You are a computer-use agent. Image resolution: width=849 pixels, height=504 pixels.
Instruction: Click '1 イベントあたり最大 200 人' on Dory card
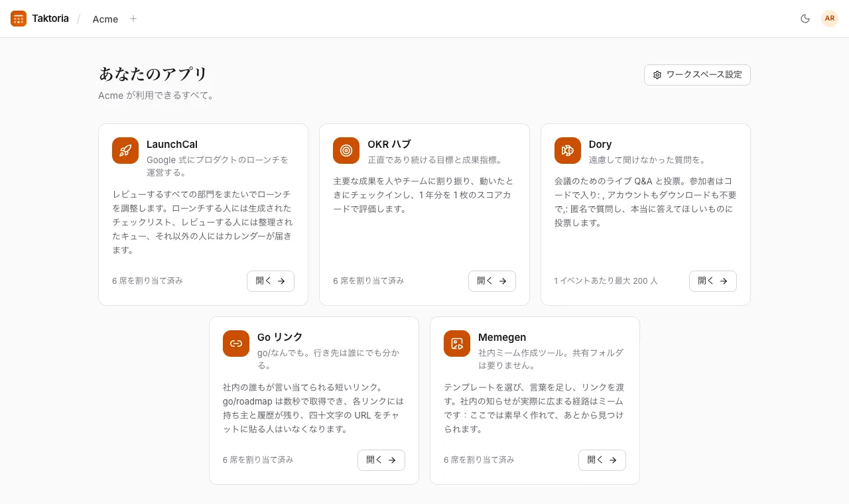point(606,281)
